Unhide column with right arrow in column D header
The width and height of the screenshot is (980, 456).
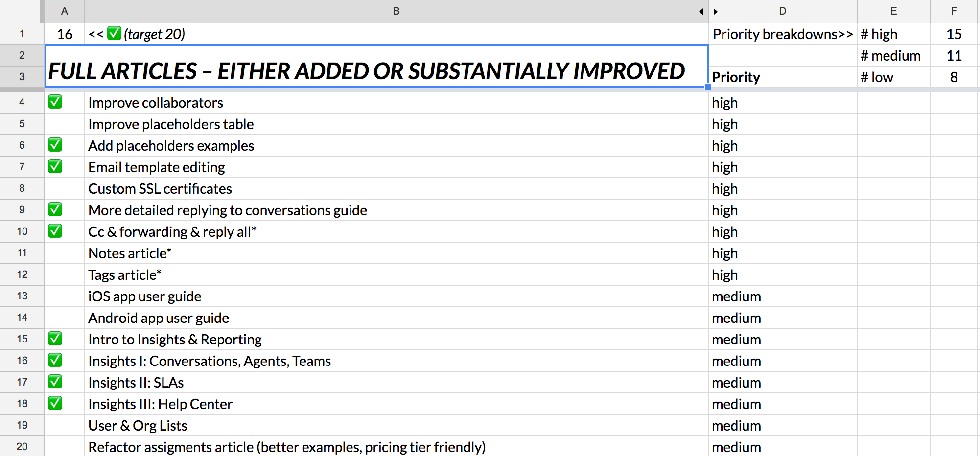pos(716,11)
